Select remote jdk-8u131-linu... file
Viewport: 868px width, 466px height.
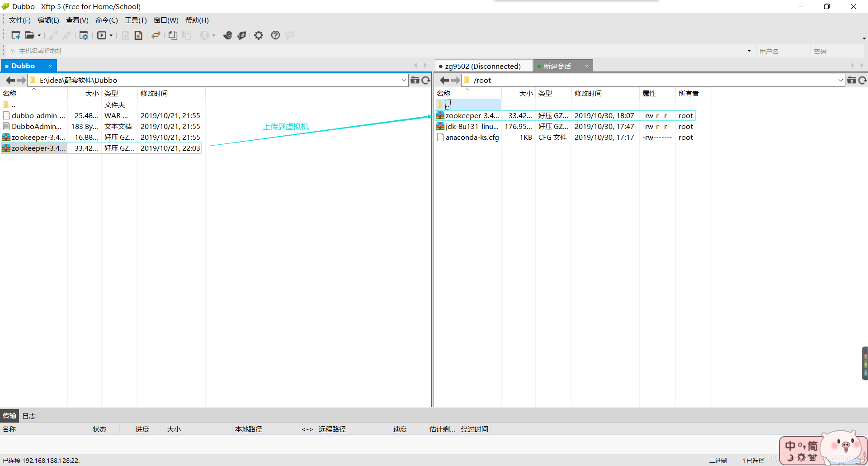tap(565, 127)
